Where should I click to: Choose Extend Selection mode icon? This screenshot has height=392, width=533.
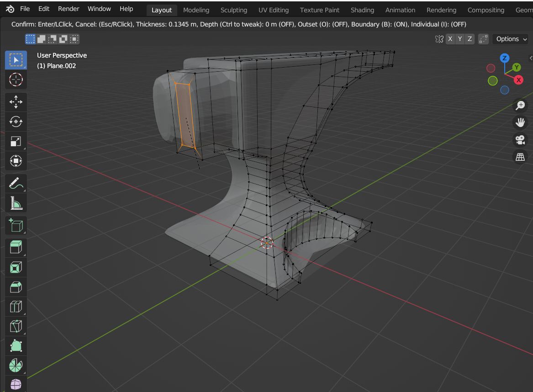[x=42, y=39]
